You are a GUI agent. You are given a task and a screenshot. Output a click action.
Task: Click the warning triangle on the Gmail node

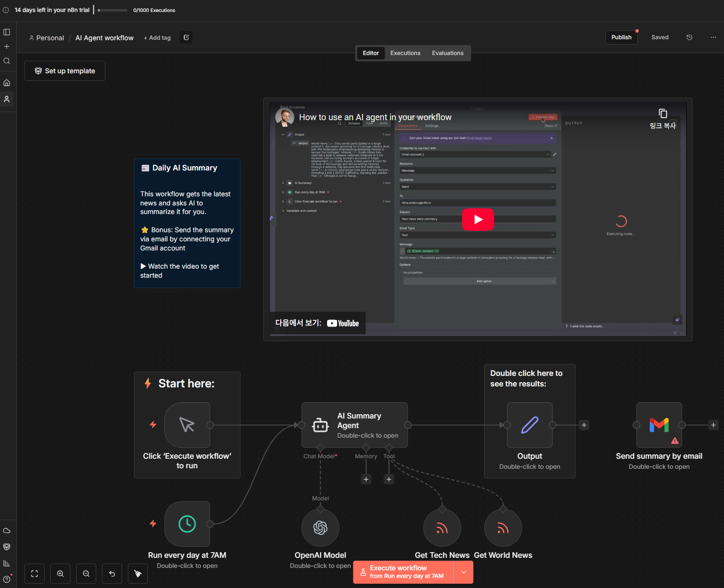(x=675, y=441)
